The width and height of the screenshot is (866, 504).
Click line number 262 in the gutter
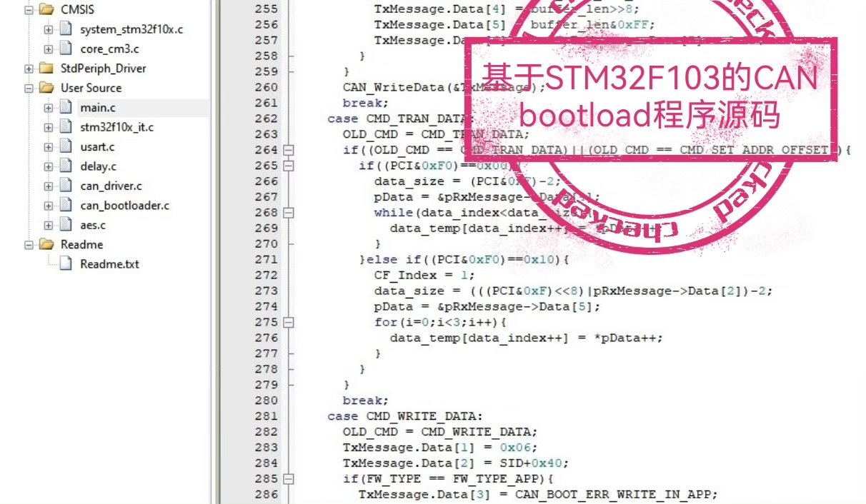point(266,119)
